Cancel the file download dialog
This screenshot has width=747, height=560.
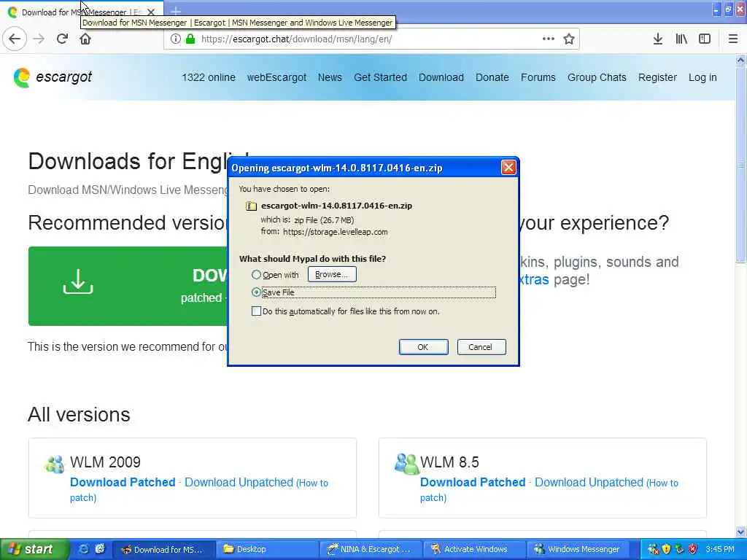481,347
